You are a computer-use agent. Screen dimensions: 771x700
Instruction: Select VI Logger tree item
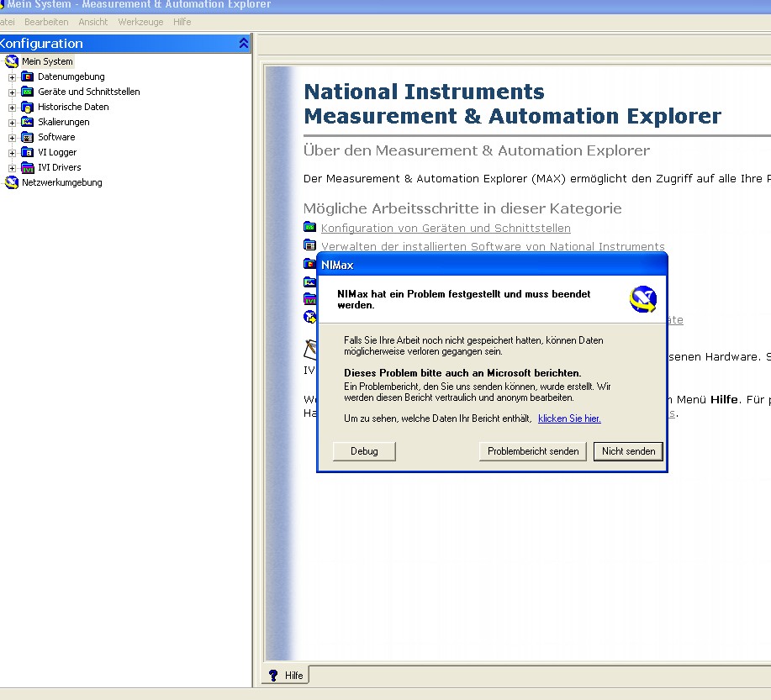point(57,152)
